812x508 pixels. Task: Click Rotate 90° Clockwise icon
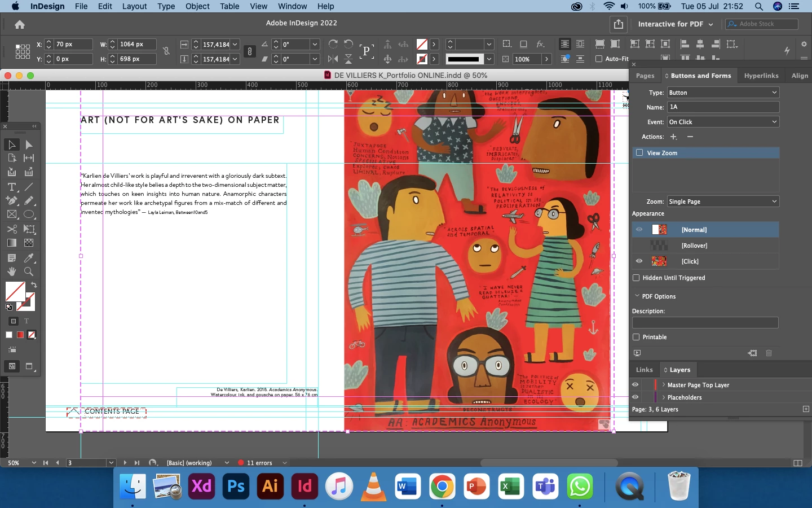coord(333,44)
